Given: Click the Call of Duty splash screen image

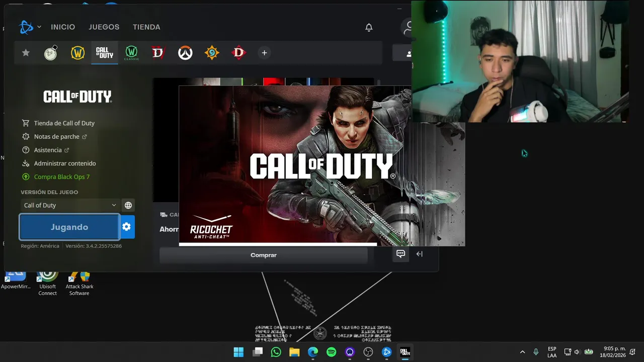Looking at the screenshot, I should (x=322, y=166).
